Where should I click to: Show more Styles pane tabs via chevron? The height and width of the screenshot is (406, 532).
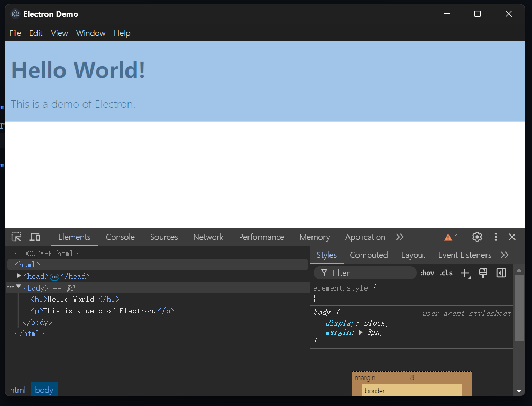[x=505, y=255]
